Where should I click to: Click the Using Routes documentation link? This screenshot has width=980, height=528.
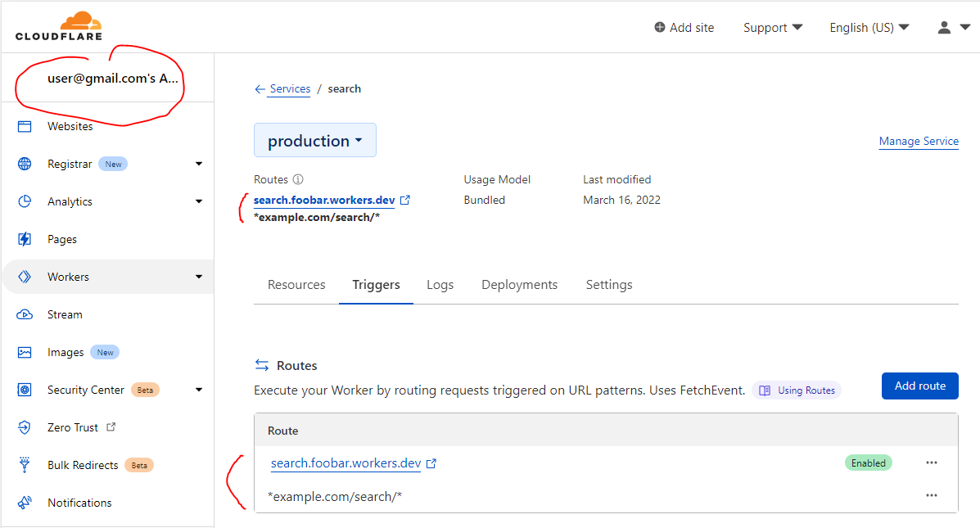coord(797,390)
